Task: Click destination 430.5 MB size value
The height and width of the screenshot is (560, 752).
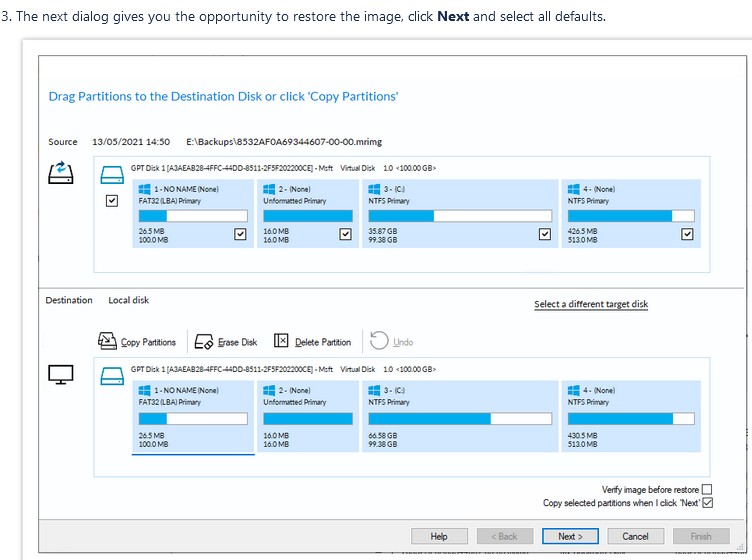Action: [583, 435]
